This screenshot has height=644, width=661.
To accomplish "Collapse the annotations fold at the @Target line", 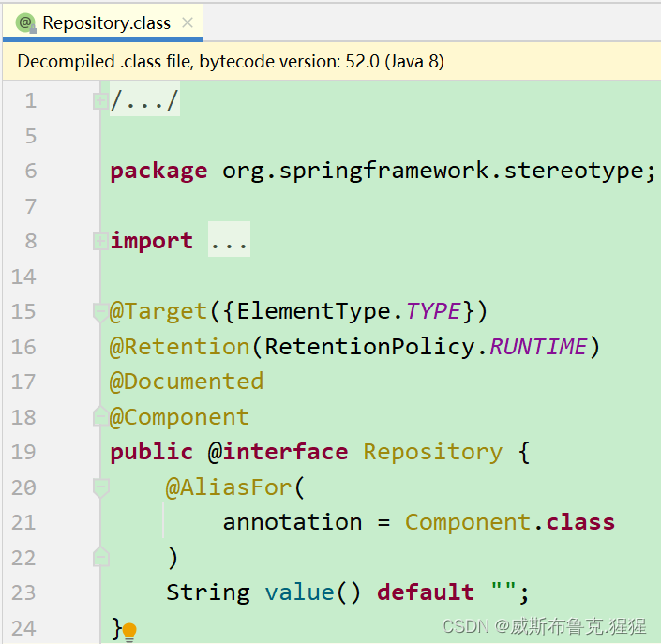I will pyautogui.click(x=100, y=311).
